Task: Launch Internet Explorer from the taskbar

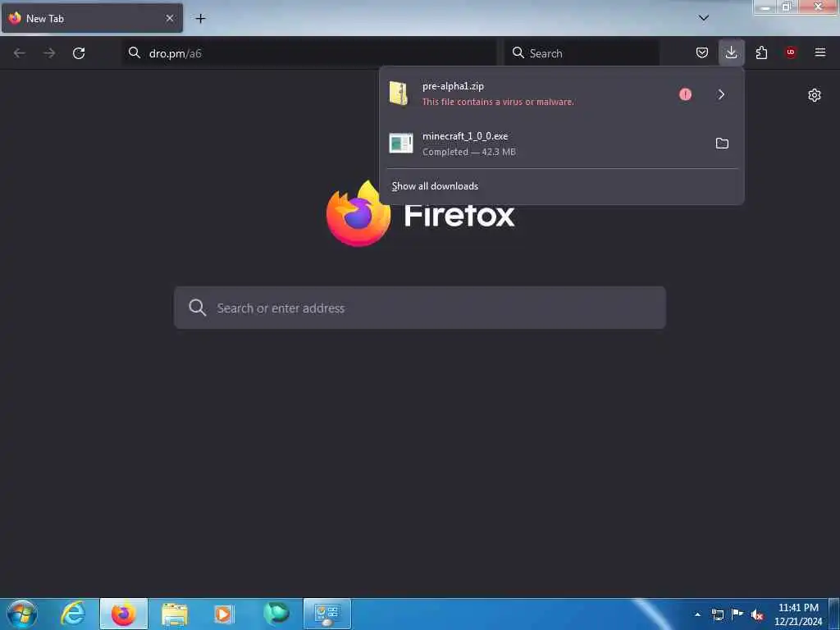Action: pyautogui.click(x=72, y=614)
